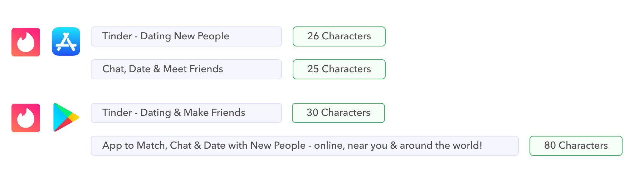Focus the Google Play short description text box
Screen dimensions: 644x188
pos(304,146)
